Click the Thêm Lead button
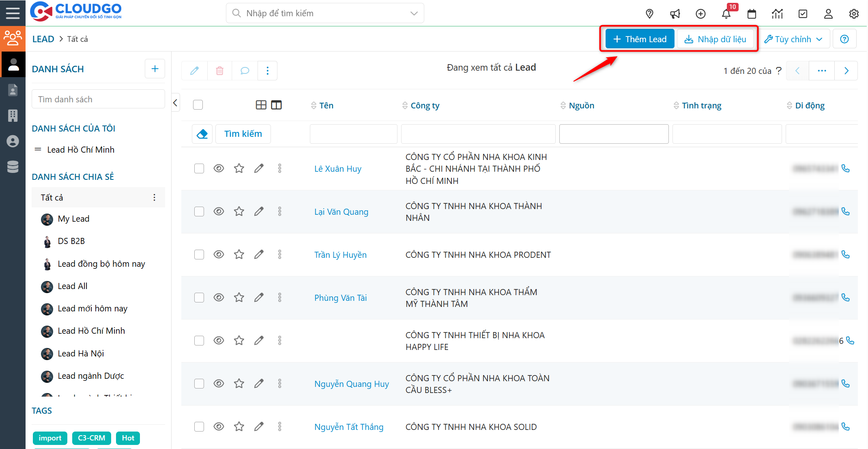 640,39
